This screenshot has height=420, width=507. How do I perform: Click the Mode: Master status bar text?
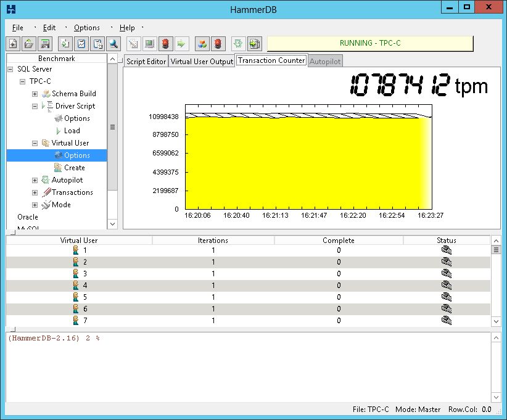pyautogui.click(x=418, y=410)
